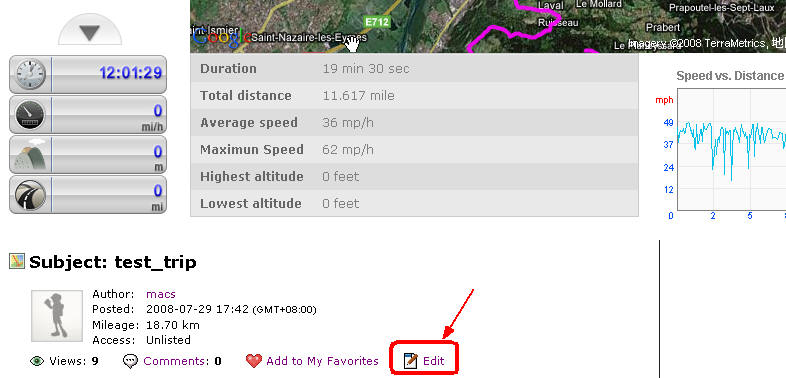Open the Edit link for the trip
Image resolution: width=786 pixels, height=378 pixels.
click(433, 361)
